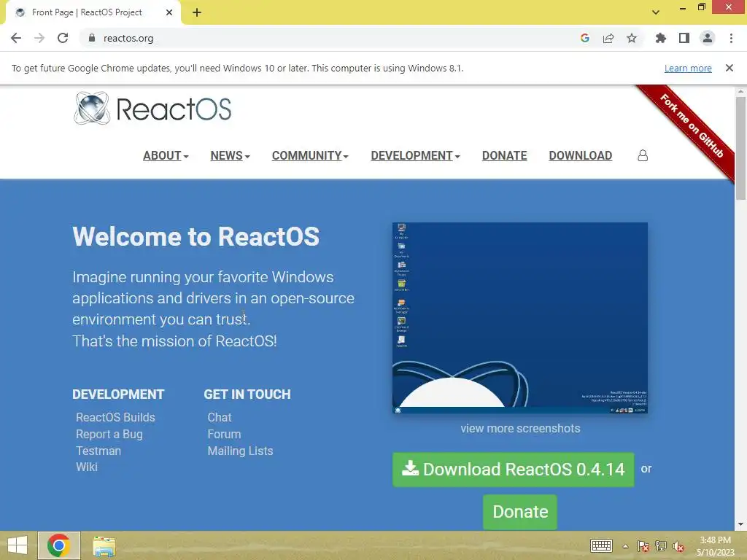Click the ReactOS desktop screenshot thumbnail
Image resolution: width=747 pixels, height=560 pixels.
point(519,318)
